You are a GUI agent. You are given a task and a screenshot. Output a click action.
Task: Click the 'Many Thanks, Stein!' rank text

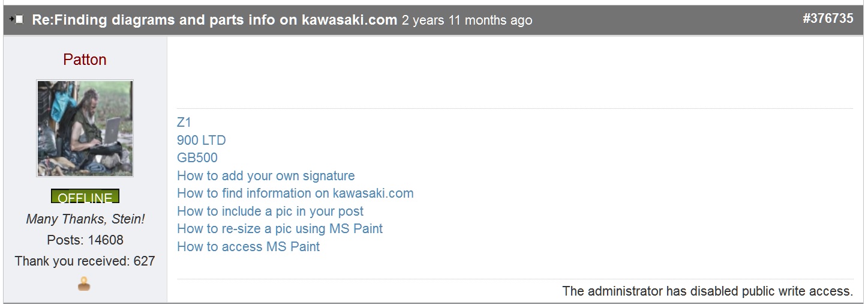click(x=85, y=219)
